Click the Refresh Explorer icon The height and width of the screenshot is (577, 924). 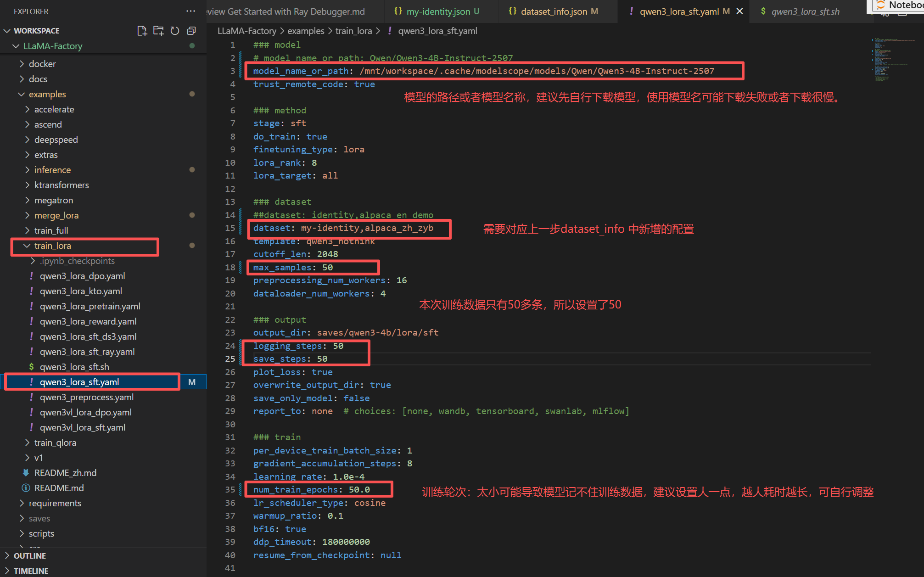coord(175,31)
